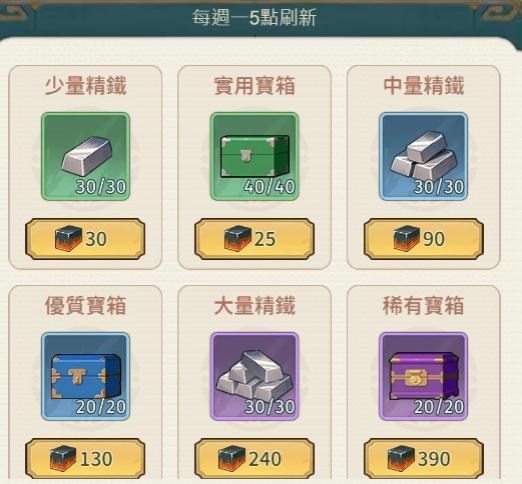522x484 pixels.
Task: Tap the blue 優質寶箱 chest icon
Action: pyautogui.click(x=85, y=376)
